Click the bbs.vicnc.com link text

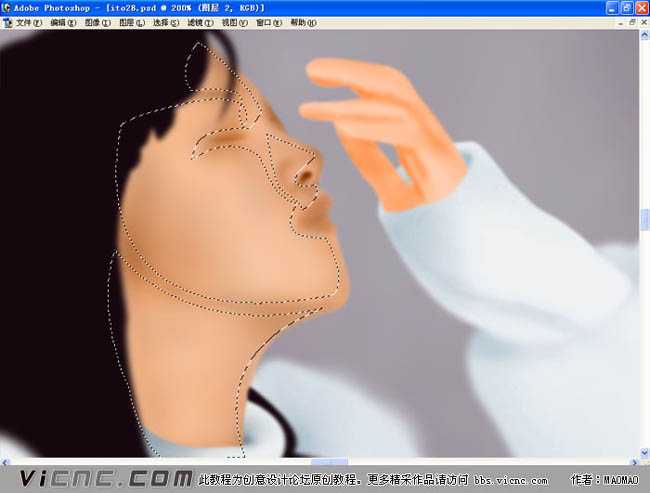(x=509, y=480)
